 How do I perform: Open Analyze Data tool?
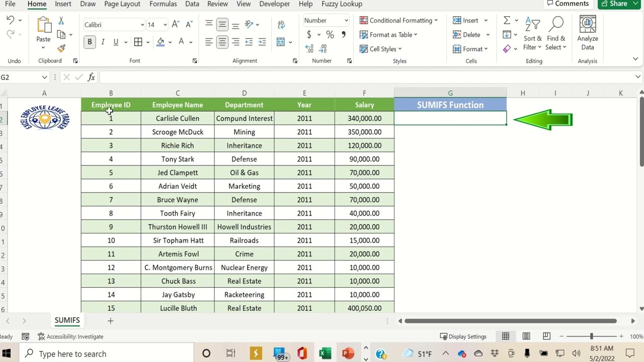tap(588, 33)
